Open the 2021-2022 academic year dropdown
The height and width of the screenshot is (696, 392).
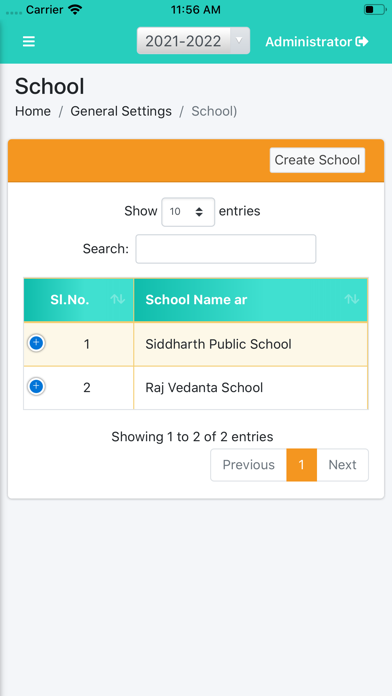click(193, 41)
